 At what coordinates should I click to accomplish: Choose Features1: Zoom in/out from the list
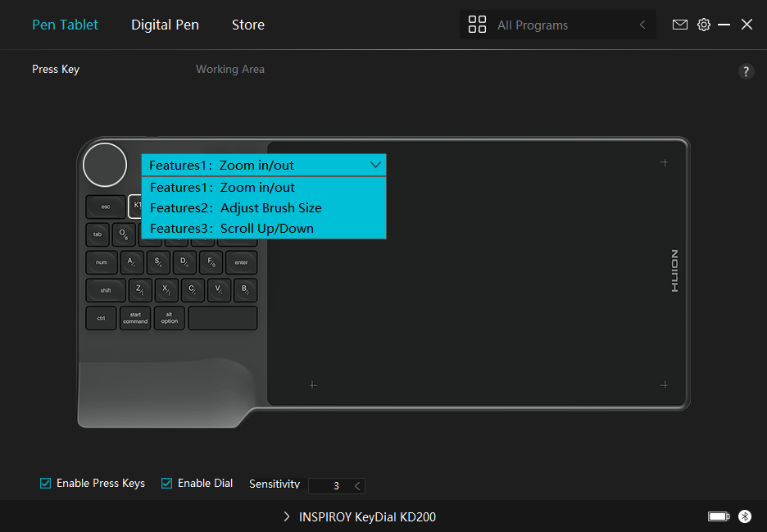264,188
